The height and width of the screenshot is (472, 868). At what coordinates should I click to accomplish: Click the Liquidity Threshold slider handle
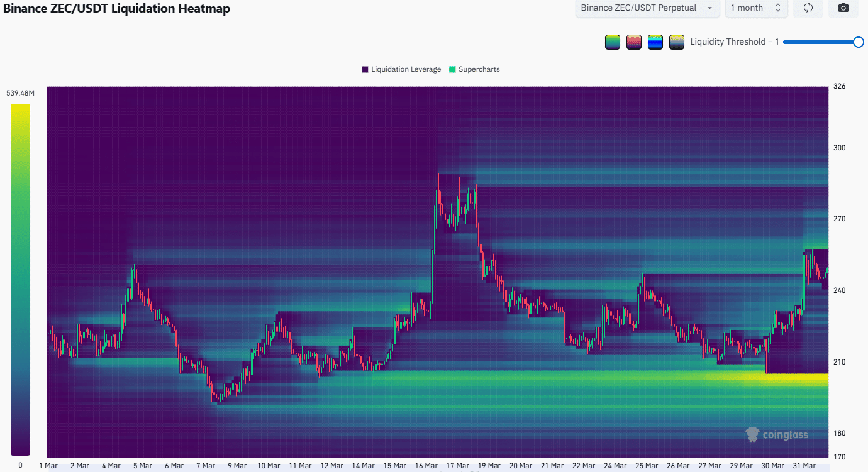pyautogui.click(x=858, y=42)
